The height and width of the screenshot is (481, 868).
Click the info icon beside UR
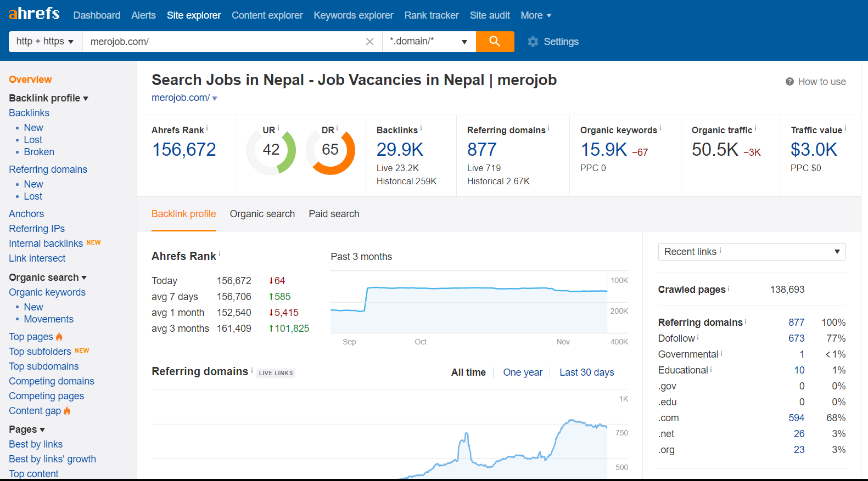(278, 128)
